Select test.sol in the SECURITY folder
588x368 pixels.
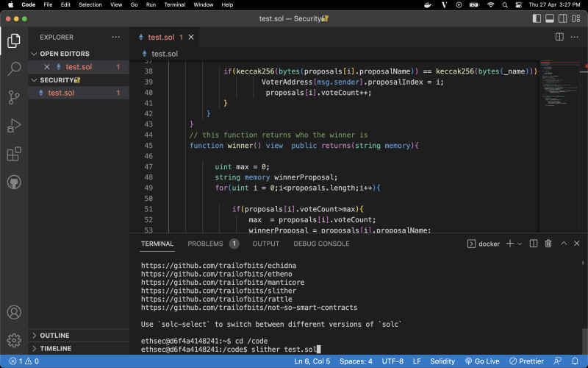coord(79,93)
